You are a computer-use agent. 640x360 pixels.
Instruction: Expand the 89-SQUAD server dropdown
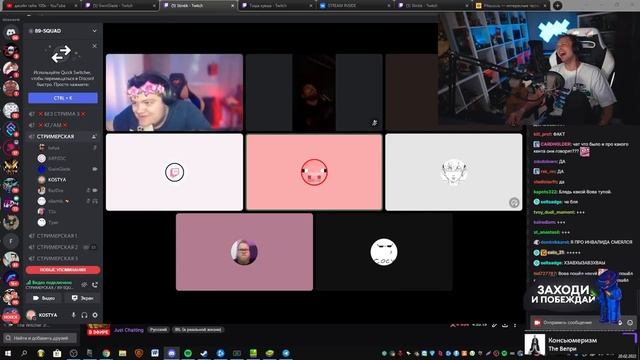pos(94,31)
